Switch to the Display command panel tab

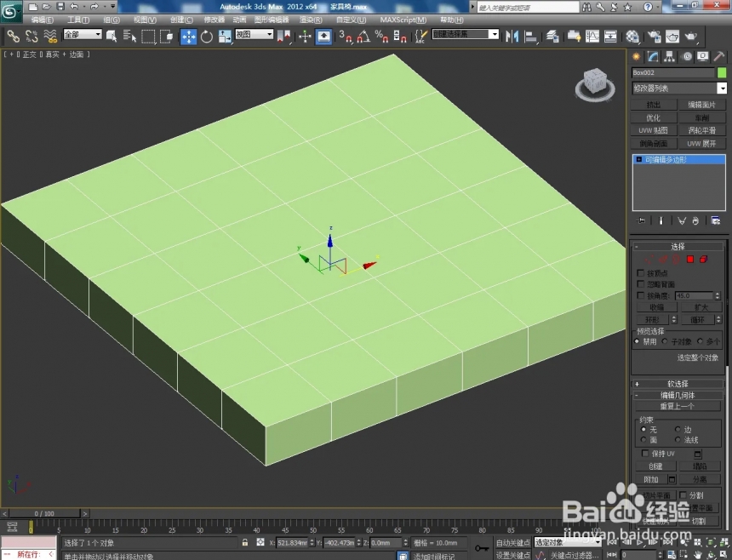(x=702, y=56)
